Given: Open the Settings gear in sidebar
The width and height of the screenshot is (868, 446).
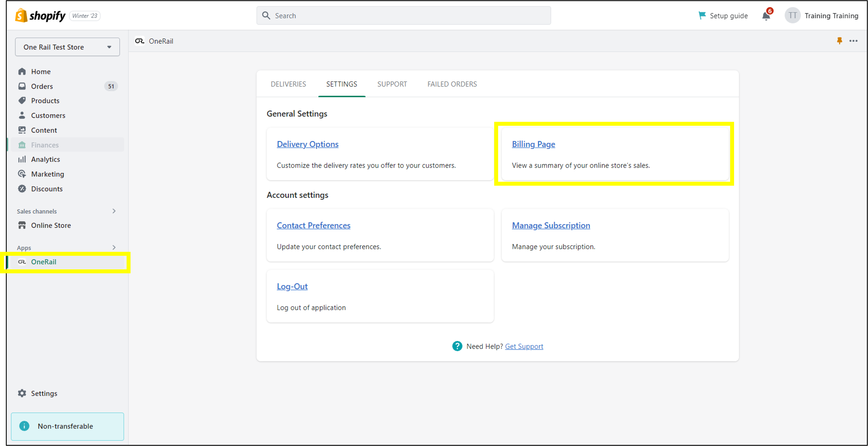Looking at the screenshot, I should tap(22, 393).
